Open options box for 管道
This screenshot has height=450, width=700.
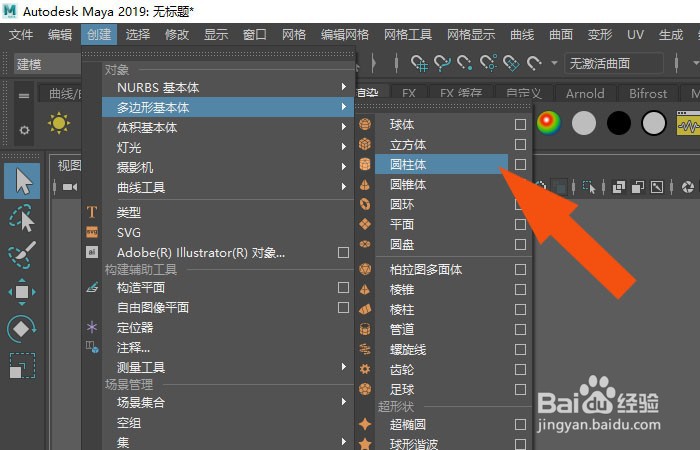(520, 329)
